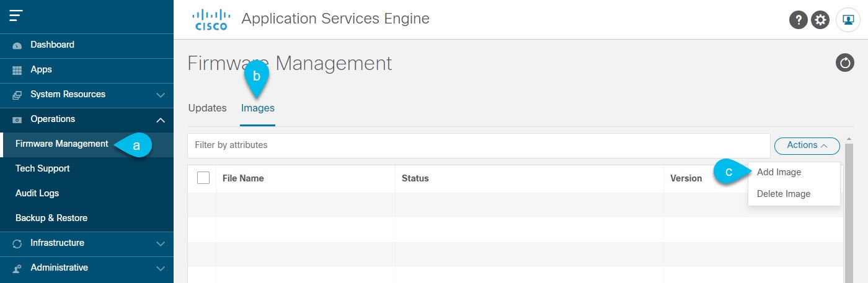Close the Actions dropdown button
868x283 pixels.
click(x=807, y=145)
